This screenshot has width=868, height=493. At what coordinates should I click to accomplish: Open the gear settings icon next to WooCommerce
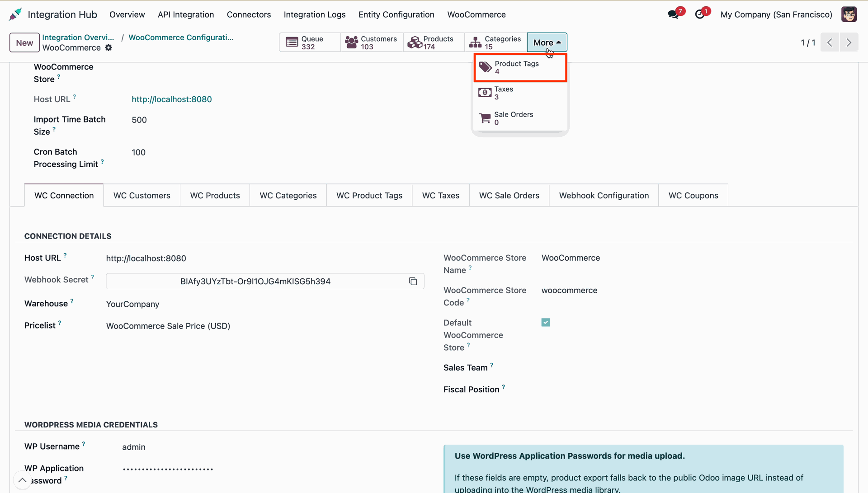(x=108, y=48)
